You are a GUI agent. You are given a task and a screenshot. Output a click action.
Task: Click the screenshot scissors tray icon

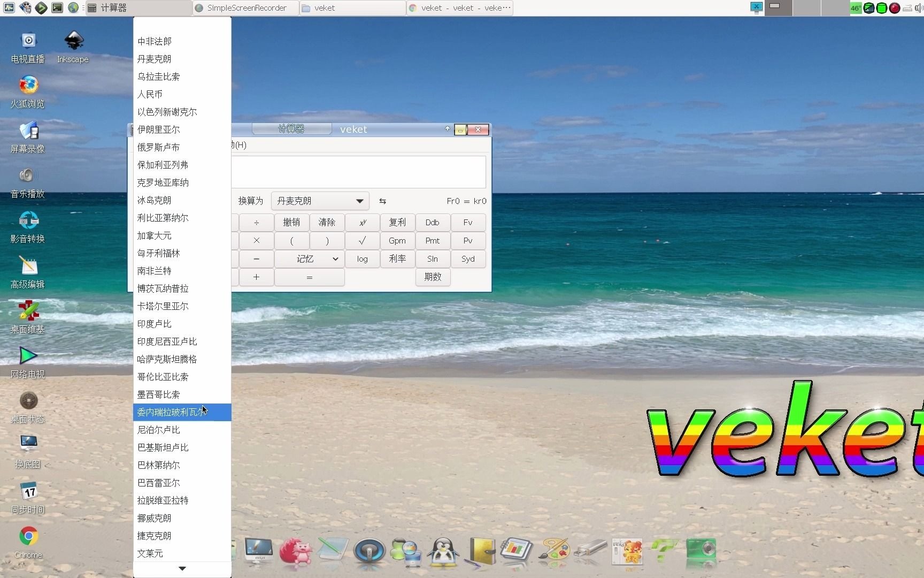756,7
